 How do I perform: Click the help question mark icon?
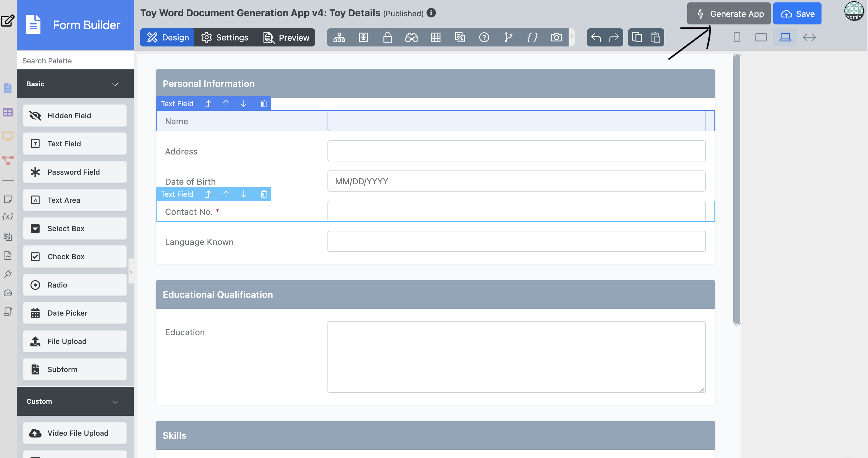[484, 37]
